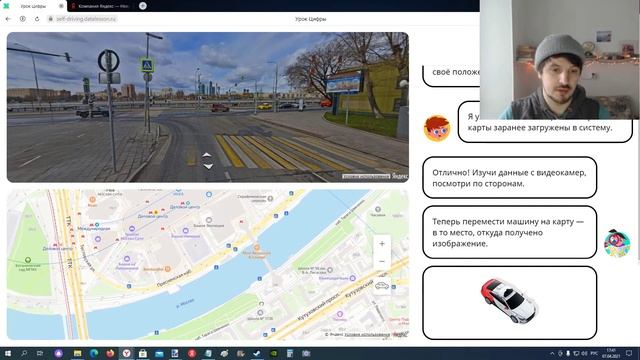Click the Ботанический сад МГМУ marker

(x=28, y=260)
